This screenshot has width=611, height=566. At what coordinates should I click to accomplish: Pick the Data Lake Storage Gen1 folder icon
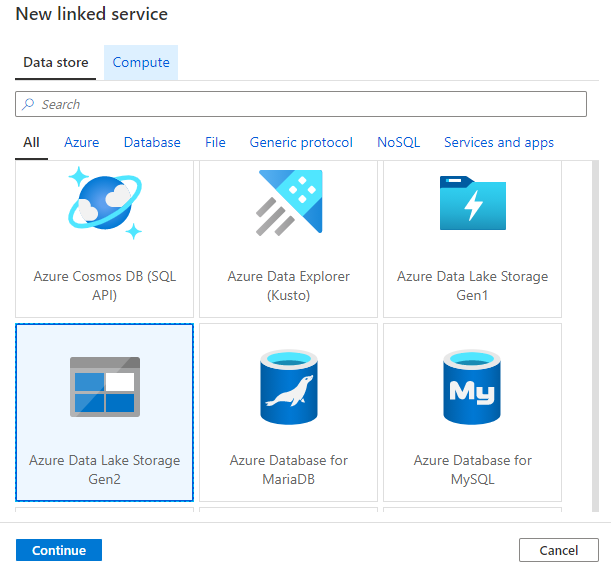point(472,204)
